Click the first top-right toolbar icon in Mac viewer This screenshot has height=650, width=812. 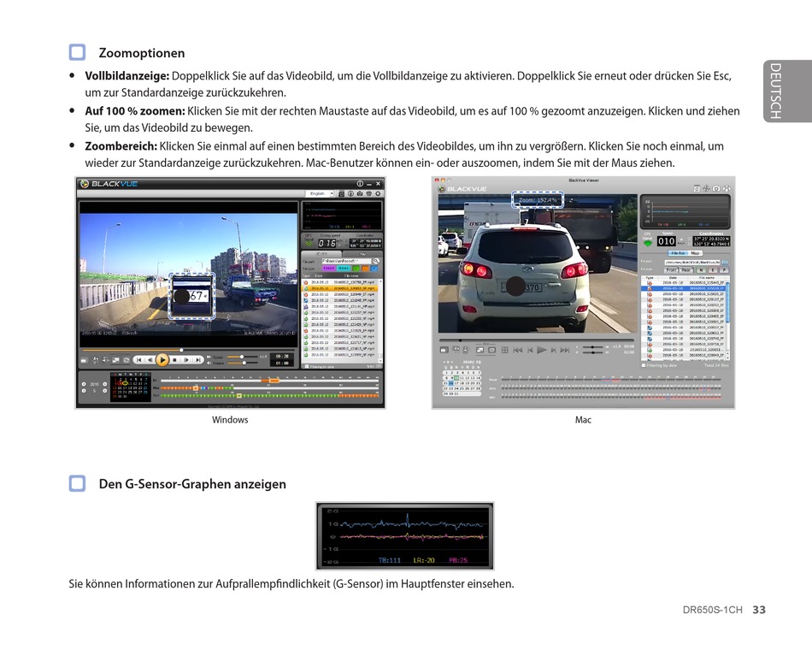(697, 189)
